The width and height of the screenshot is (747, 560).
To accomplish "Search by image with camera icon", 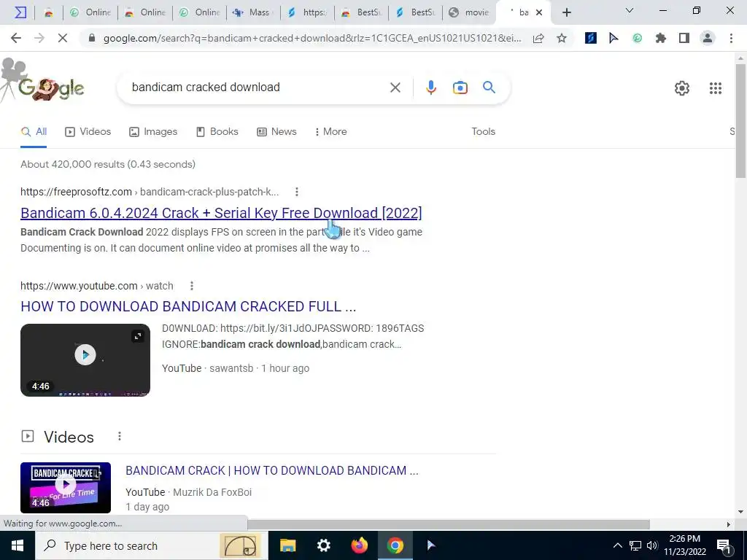I will [x=460, y=87].
